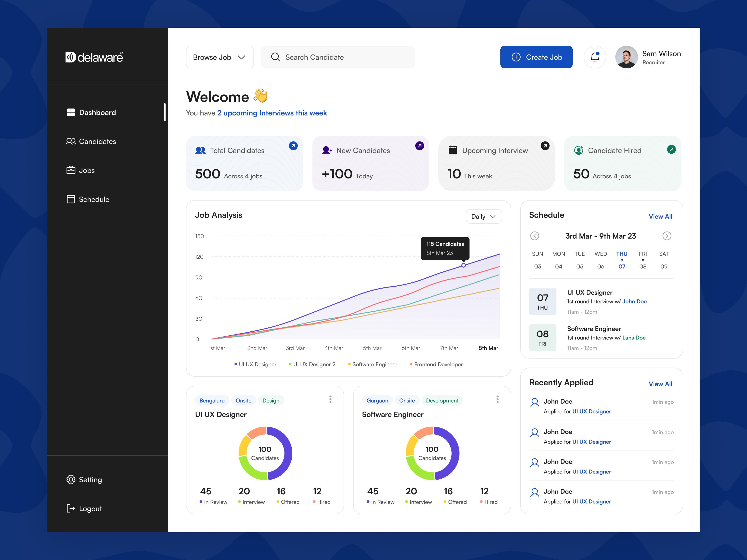This screenshot has height=560, width=747.
Task: Click the Create Job button
Action: pyautogui.click(x=536, y=57)
